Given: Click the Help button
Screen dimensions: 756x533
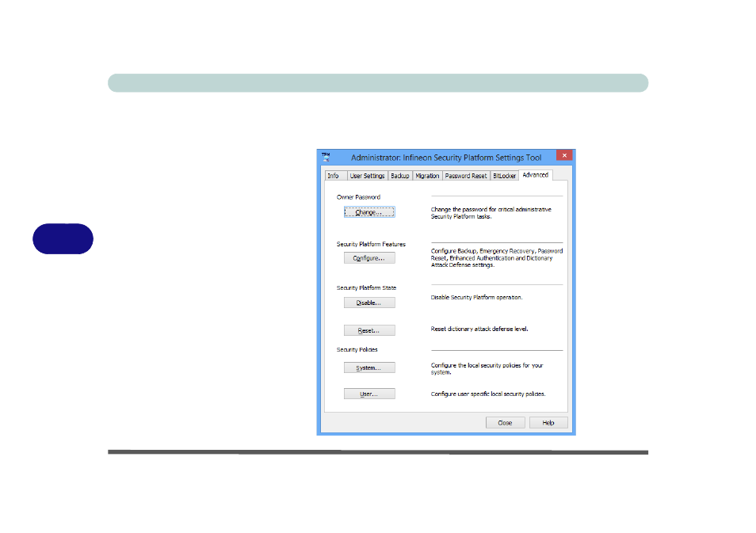Looking at the screenshot, I should pyautogui.click(x=548, y=423).
